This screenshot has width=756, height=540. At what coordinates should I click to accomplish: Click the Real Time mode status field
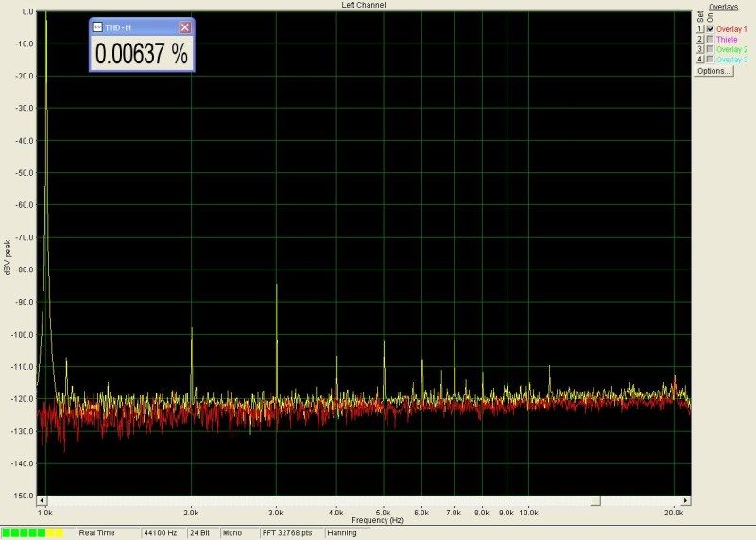108,532
